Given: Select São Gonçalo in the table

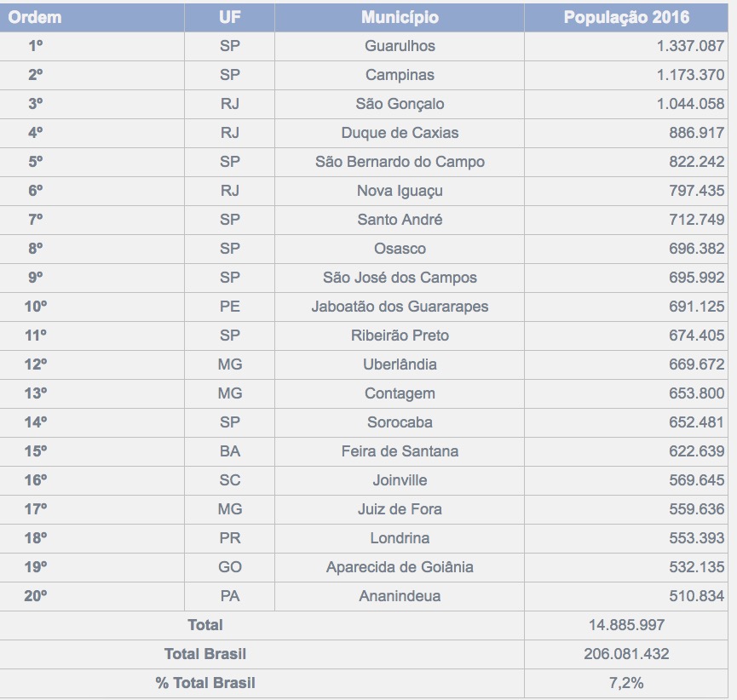Looking at the screenshot, I should [400, 104].
